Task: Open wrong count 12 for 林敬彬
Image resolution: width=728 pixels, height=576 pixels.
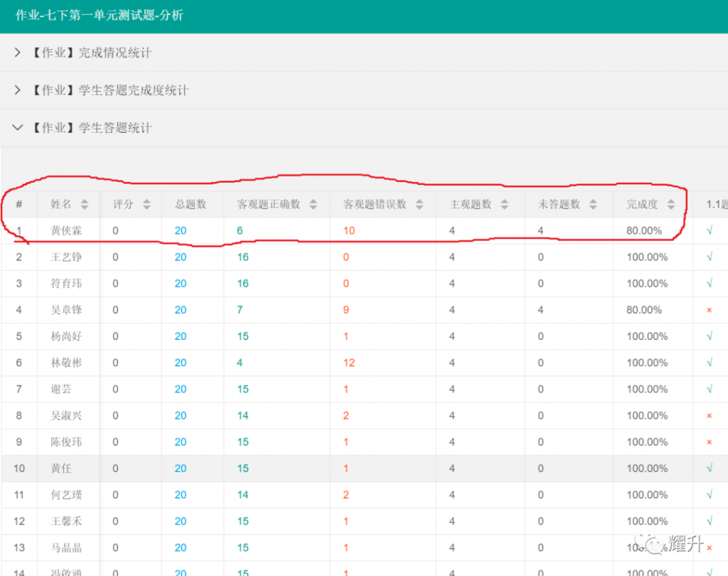Action: [349, 363]
